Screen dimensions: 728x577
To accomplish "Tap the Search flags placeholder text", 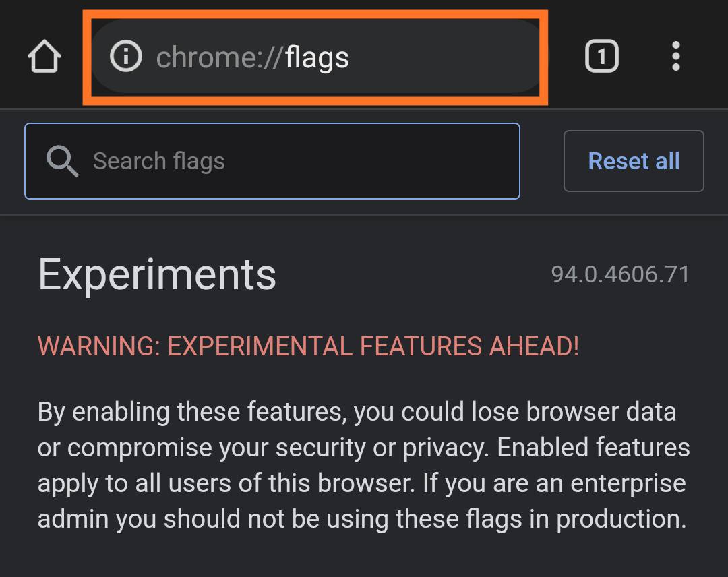I will (160, 161).
